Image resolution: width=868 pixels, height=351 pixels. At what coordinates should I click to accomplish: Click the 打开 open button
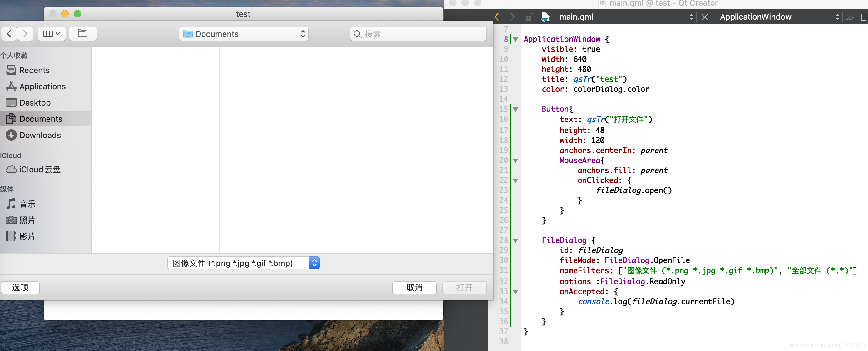click(x=464, y=287)
